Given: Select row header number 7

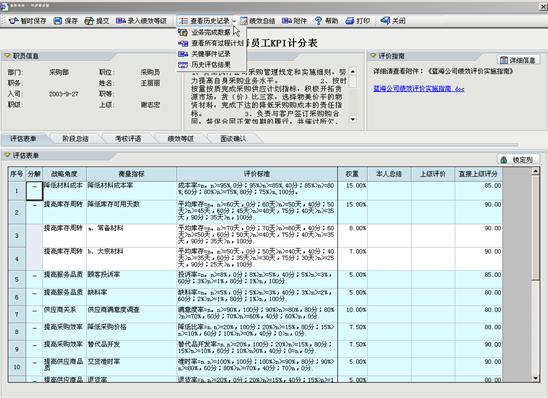Looking at the screenshot, I should coord(17,314).
